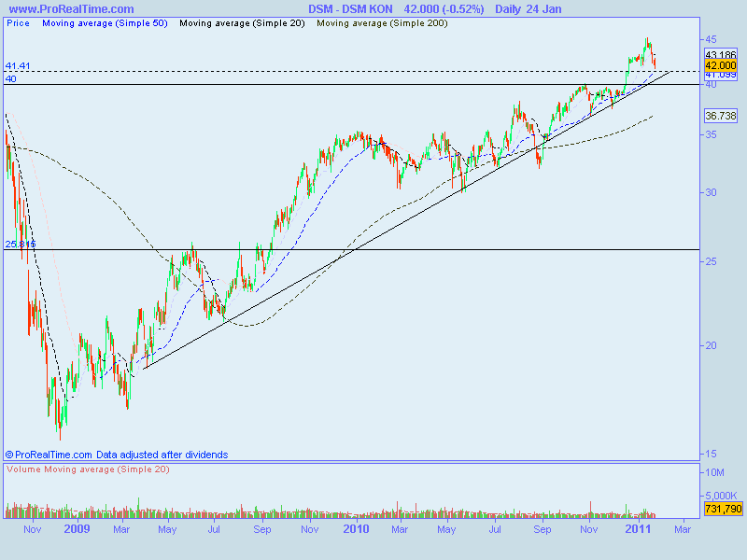Click the 2009 year label on time axis
This screenshot has width=747, height=560.
tap(77, 529)
